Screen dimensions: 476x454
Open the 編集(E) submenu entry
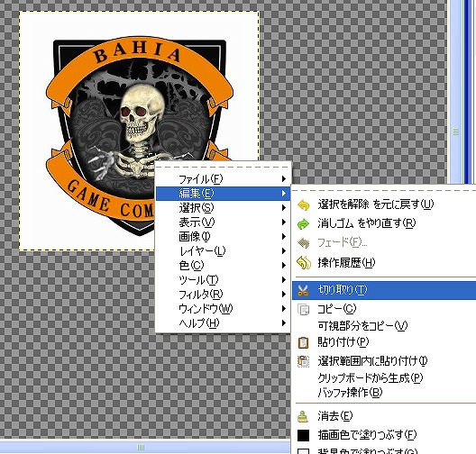pyautogui.click(x=223, y=193)
